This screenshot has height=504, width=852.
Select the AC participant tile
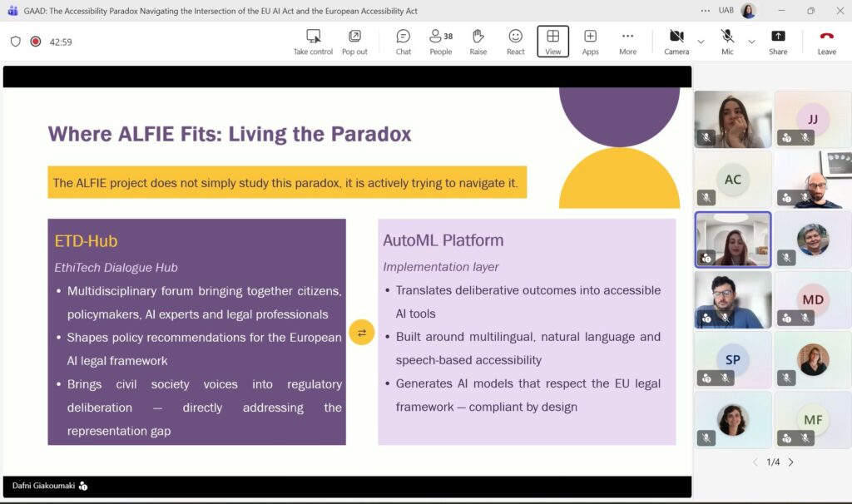[733, 179]
